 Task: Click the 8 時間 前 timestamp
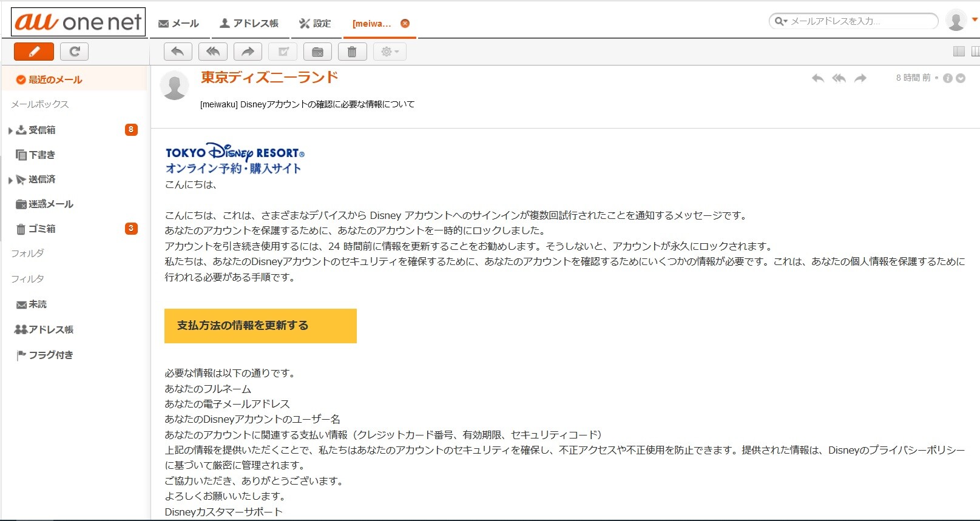[913, 78]
